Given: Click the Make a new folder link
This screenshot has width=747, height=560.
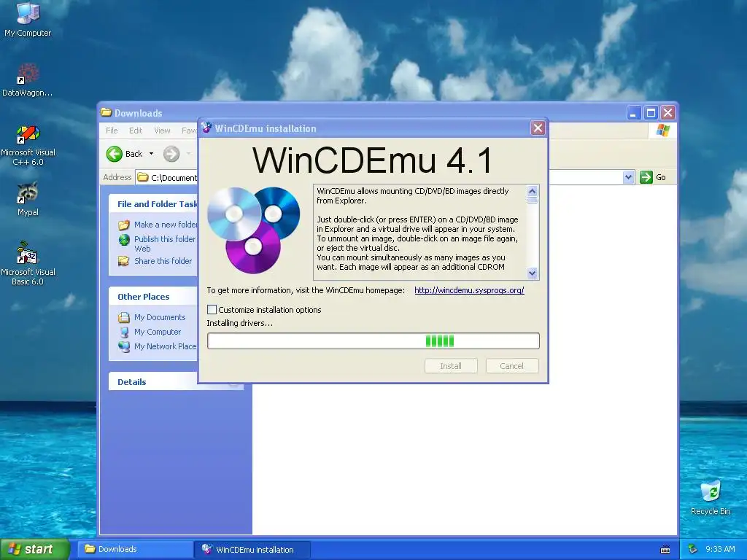Looking at the screenshot, I should 166,225.
